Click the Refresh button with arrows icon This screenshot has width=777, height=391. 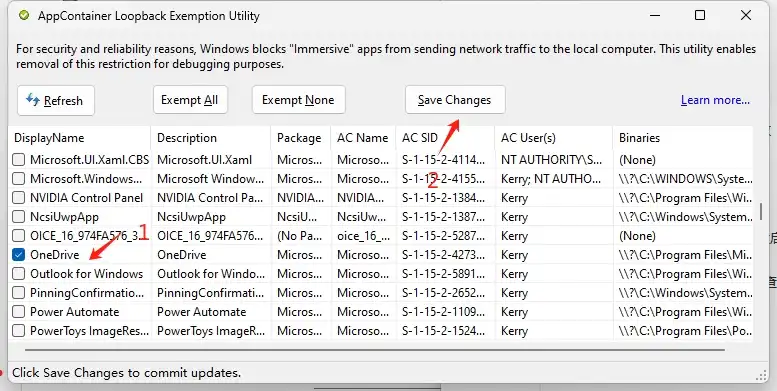[x=56, y=101]
